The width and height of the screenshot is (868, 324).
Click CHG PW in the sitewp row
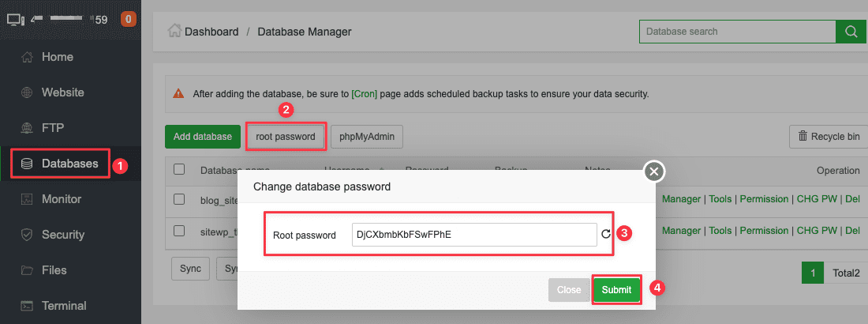pos(817,230)
